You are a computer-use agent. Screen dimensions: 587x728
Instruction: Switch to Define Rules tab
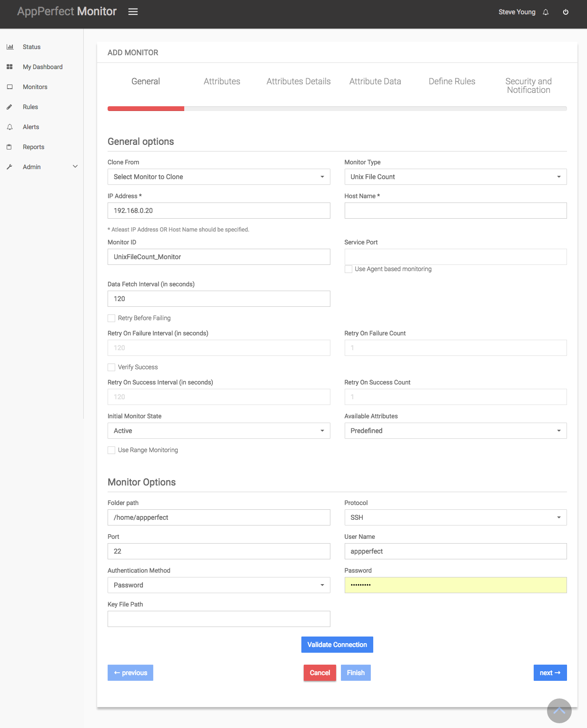452,81
